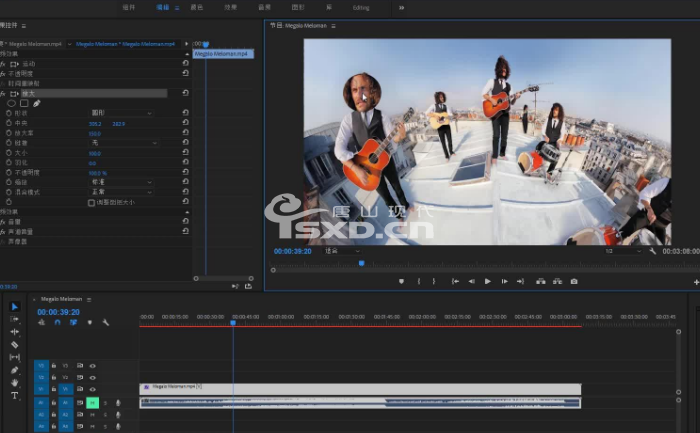Select the Hand tool
The width and height of the screenshot is (700, 433).
[x=14, y=383]
